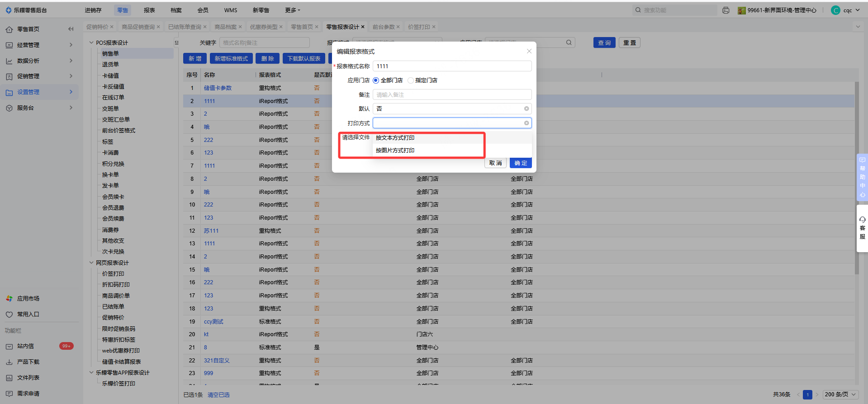Click the 查询 button

604,42
